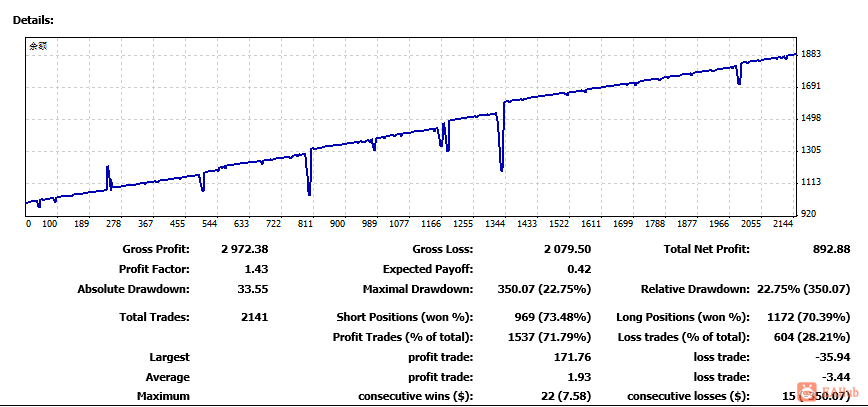The width and height of the screenshot is (868, 407).
Task: Click average profit trade value 1.93
Action: click(581, 378)
